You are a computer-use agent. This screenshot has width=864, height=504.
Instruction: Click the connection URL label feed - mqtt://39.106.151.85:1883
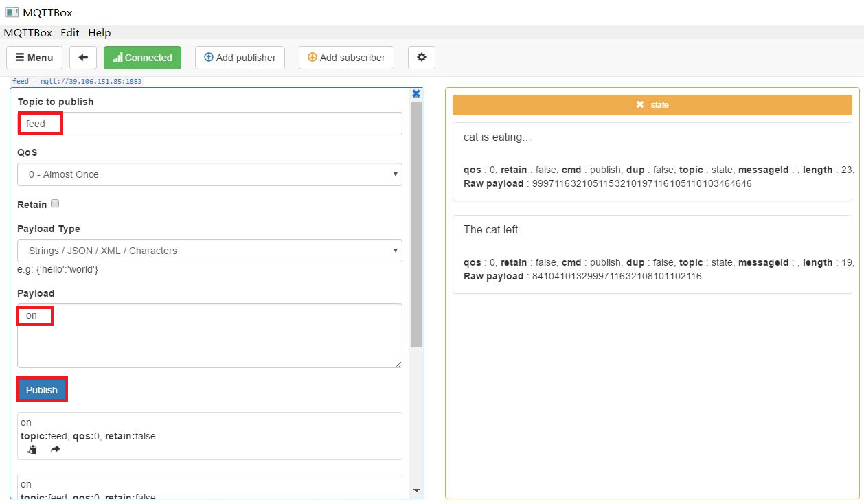pyautogui.click(x=77, y=81)
